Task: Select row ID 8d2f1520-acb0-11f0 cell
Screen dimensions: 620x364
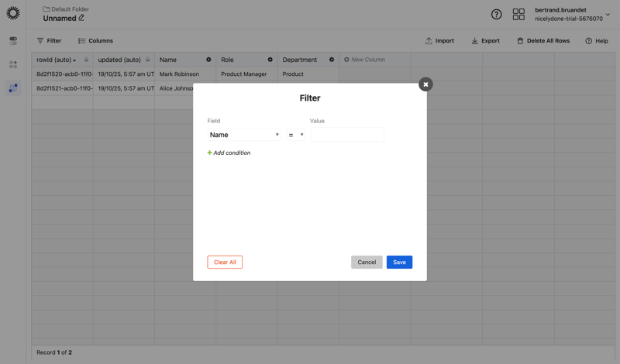Action: click(x=63, y=74)
